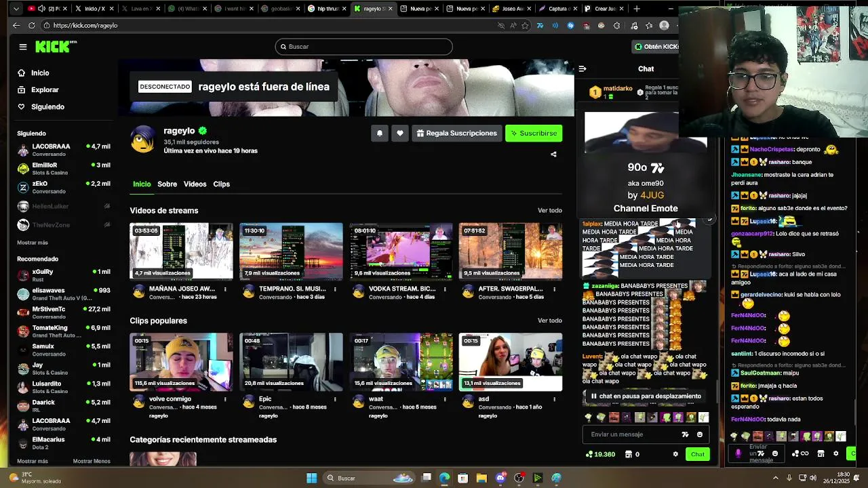Viewport: 868px width, 488px height.
Task: Open the VODKA STREAM video thumbnail
Action: click(x=401, y=251)
